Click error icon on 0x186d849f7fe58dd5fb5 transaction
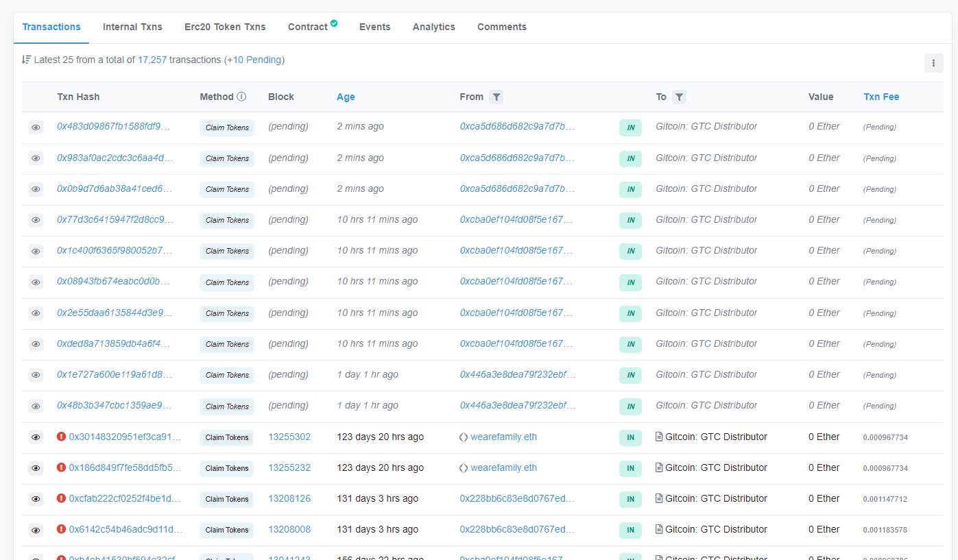The width and height of the screenshot is (958, 560). (x=61, y=467)
